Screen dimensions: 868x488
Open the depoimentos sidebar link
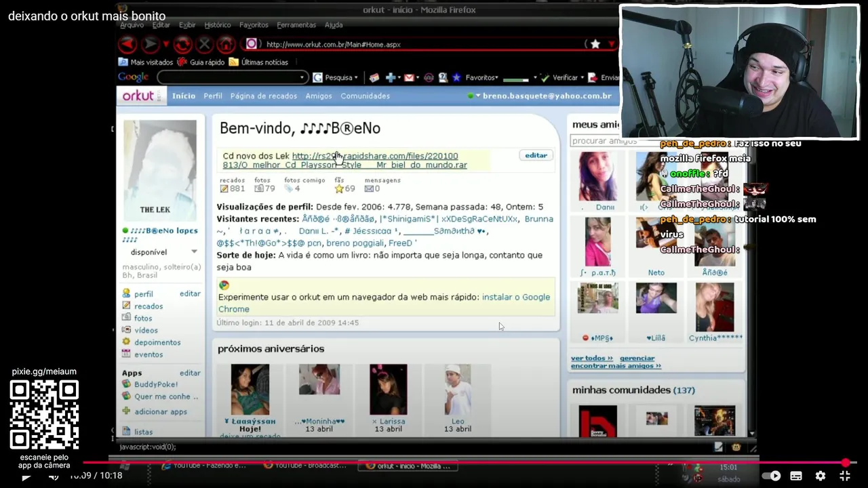157,342
